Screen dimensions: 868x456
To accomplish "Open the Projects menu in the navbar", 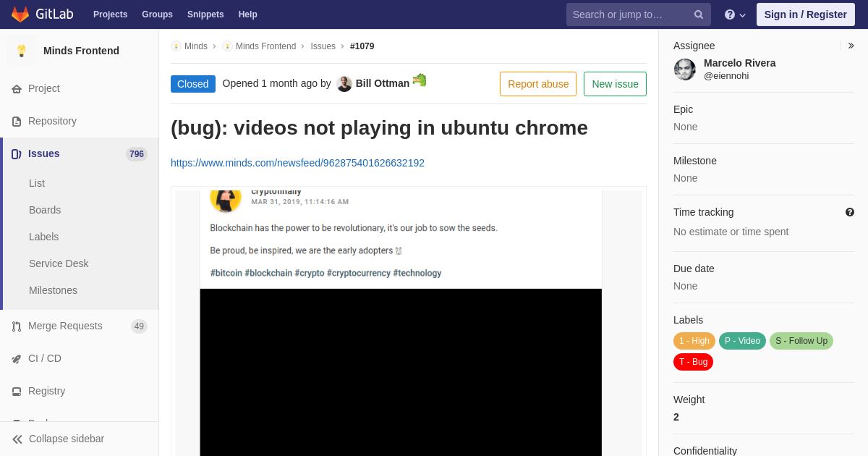I will click(110, 14).
